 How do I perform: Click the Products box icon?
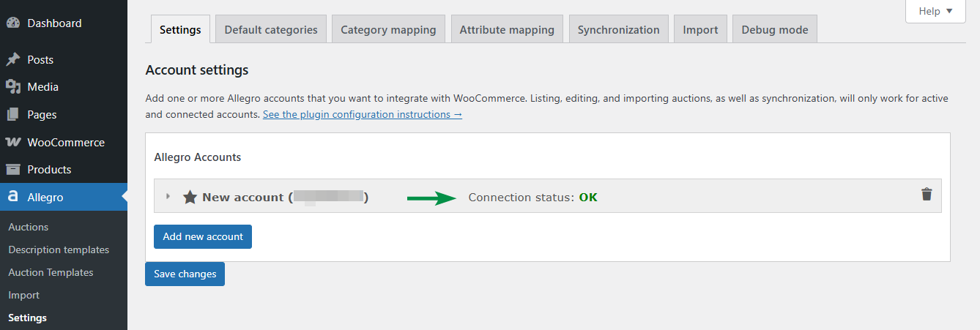tap(13, 169)
